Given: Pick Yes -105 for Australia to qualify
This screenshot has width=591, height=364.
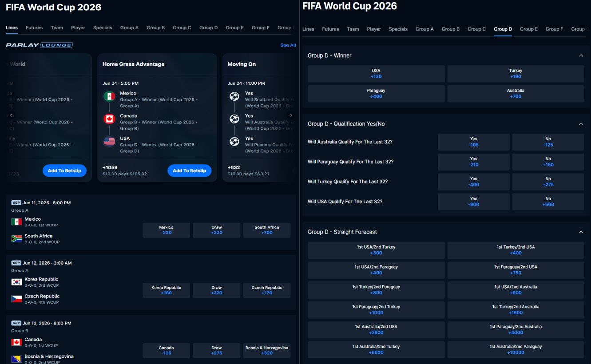Looking at the screenshot, I should [x=474, y=142].
